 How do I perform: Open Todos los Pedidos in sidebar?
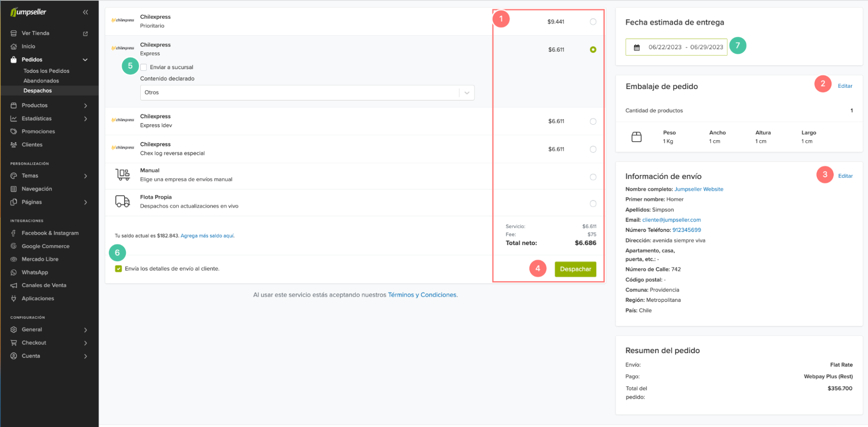(46, 71)
